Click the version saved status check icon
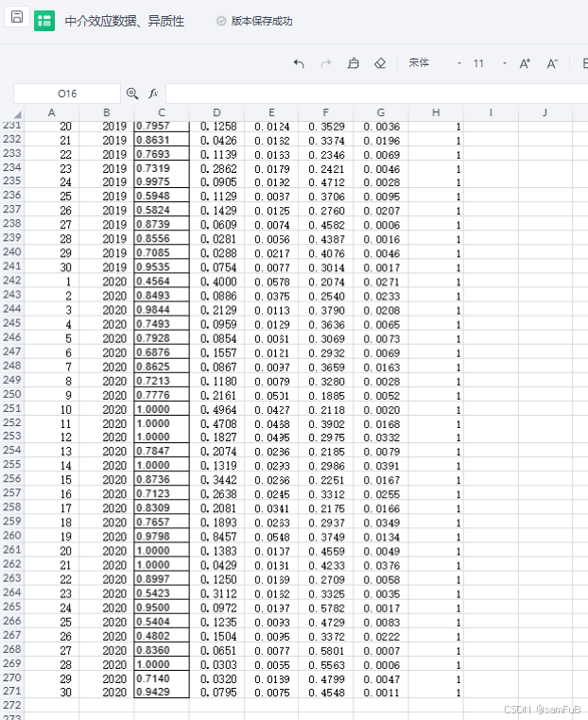This screenshot has width=588, height=720. 221,21
